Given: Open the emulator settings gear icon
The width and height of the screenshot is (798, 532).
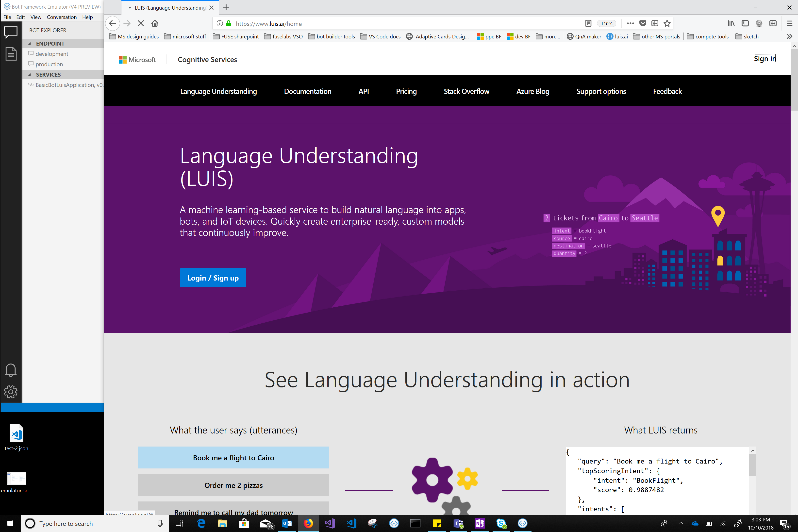Looking at the screenshot, I should (11, 392).
